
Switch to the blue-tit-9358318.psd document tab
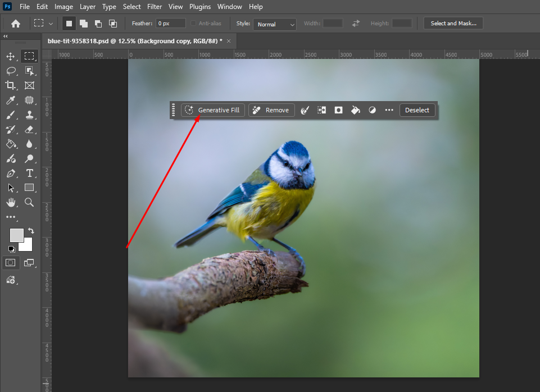click(x=132, y=40)
